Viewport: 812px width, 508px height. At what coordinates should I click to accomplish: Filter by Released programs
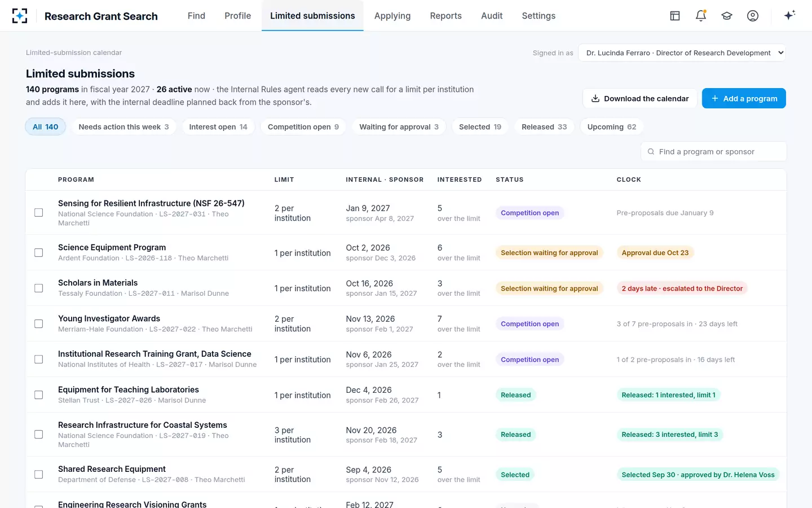(544, 127)
